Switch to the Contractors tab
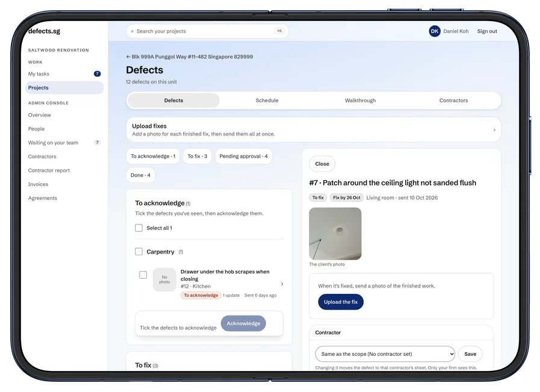Screen dimensions: 540x392 pyautogui.click(x=453, y=101)
